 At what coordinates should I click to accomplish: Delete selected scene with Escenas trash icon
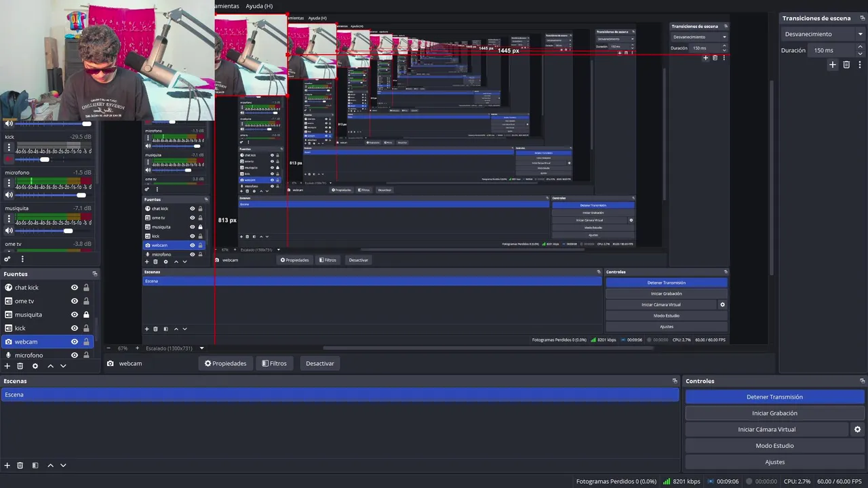(x=20, y=466)
